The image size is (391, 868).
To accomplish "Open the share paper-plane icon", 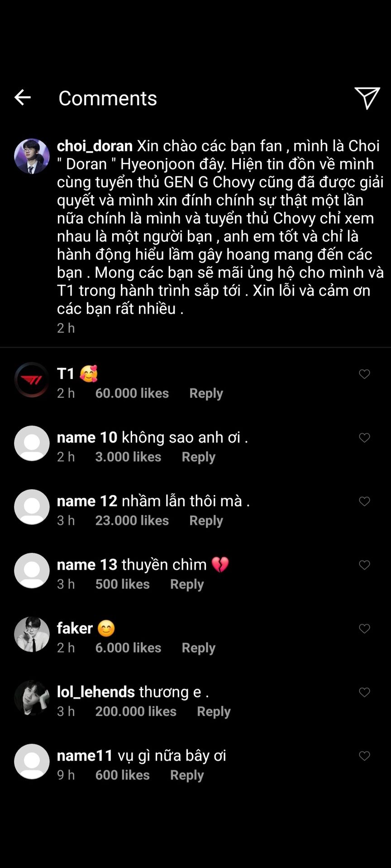I will click(x=367, y=98).
